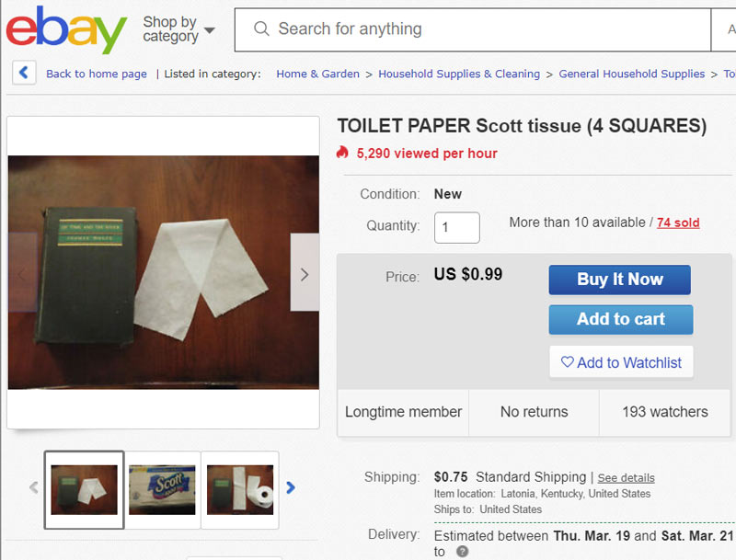The height and width of the screenshot is (560, 736).
Task: Click the blue arrow right of the thumbnails
Action: 291,488
